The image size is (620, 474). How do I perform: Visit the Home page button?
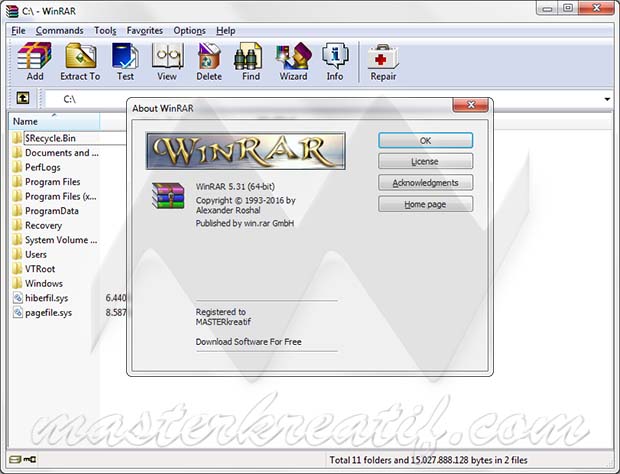425,204
